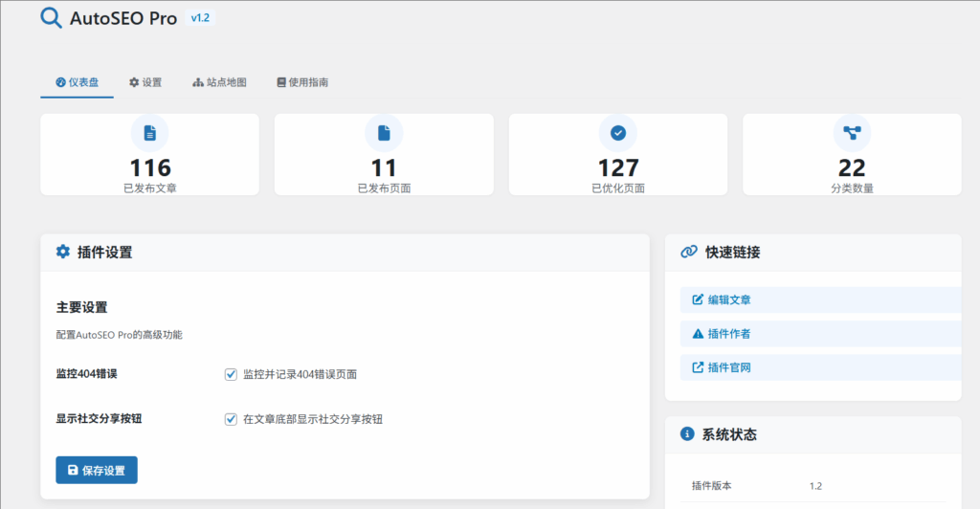This screenshot has height=509, width=980.
Task: Click the hierarchy icon above 分类数量
Action: pos(852,133)
